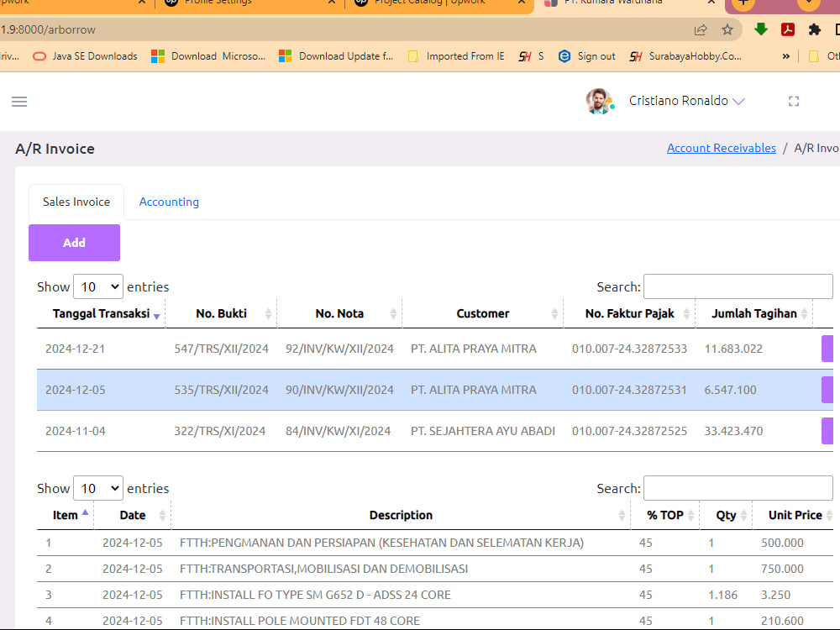Focus the browser address bar
This screenshot has width=840, height=630.
[x=343, y=30]
